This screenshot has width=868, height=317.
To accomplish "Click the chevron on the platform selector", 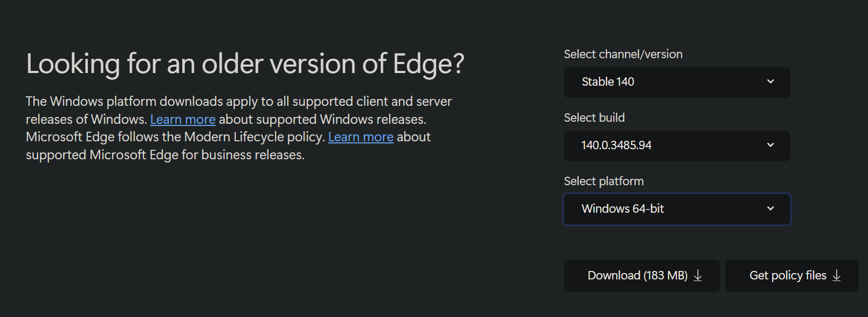I will pyautogui.click(x=771, y=209).
